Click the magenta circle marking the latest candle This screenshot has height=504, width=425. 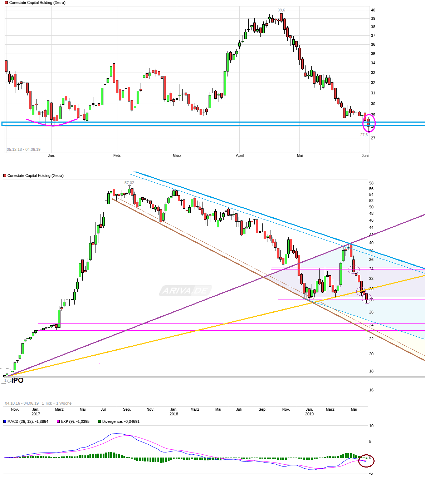point(368,123)
